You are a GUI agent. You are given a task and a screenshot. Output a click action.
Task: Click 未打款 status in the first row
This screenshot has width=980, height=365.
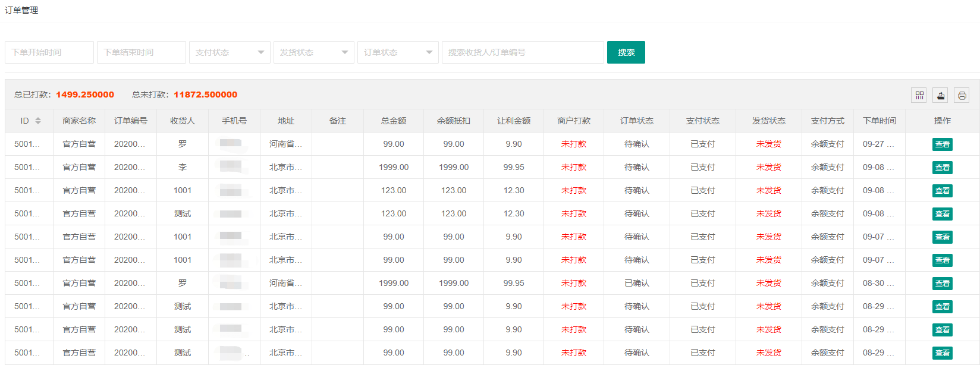point(573,144)
